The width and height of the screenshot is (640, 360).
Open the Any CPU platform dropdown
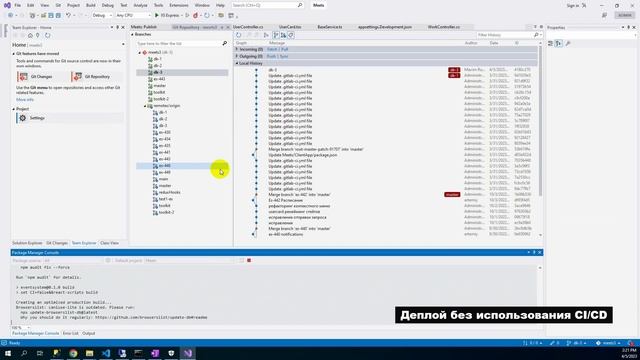133,15
